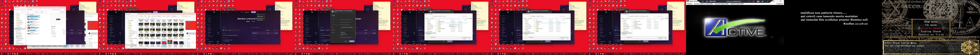Click the camera snapshot icon in the recording bar
The height and width of the screenshot is (55, 980).
(758, 2)
